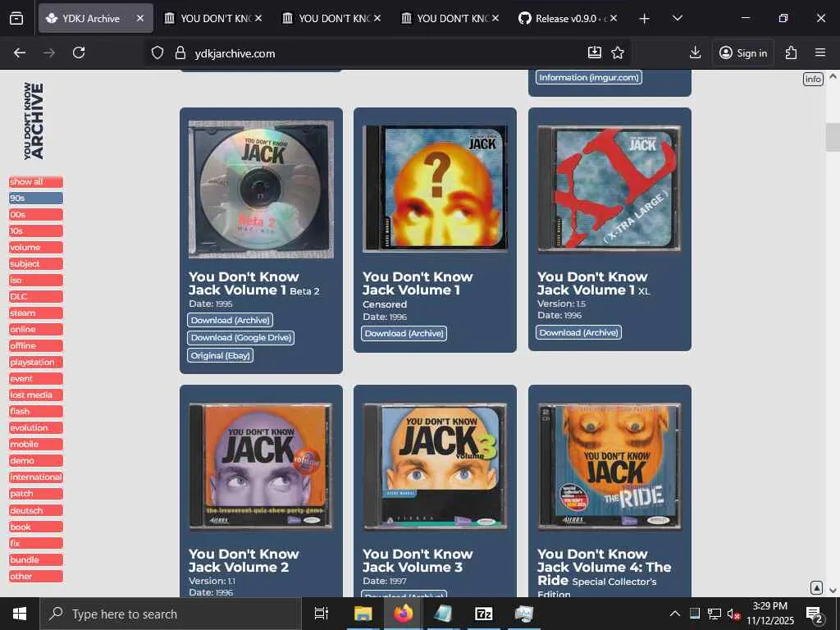Viewport: 840px width, 630px height.
Task: Switch to the YDKJ Archive tab
Action: click(x=95, y=18)
